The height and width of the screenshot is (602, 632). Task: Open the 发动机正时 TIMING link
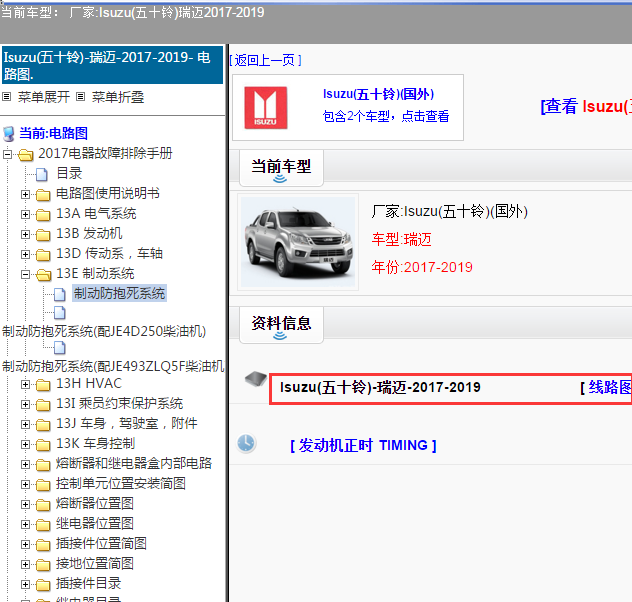click(363, 446)
